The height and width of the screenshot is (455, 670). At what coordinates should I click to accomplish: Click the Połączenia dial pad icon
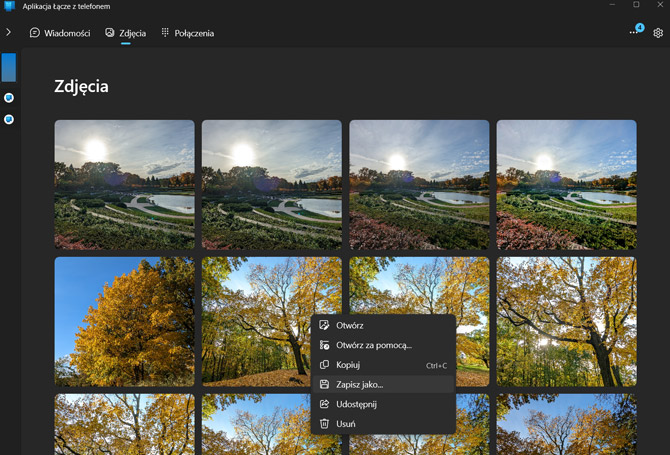pos(165,32)
